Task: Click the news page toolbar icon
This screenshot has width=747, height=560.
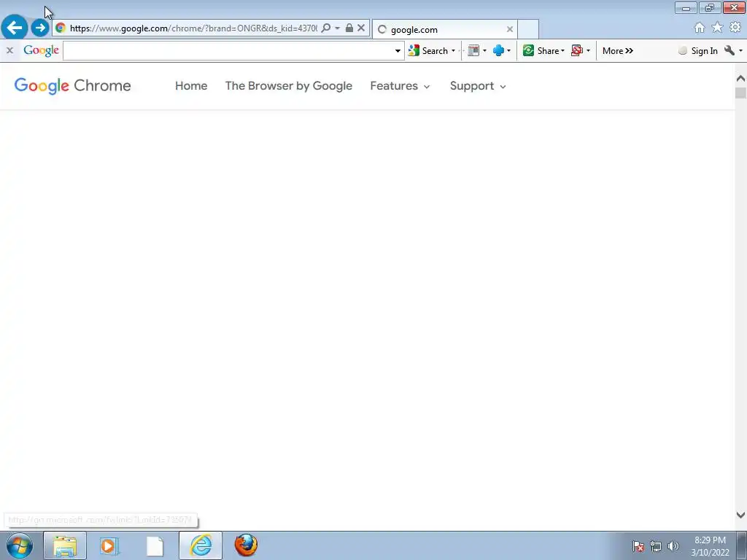Action: click(x=473, y=50)
